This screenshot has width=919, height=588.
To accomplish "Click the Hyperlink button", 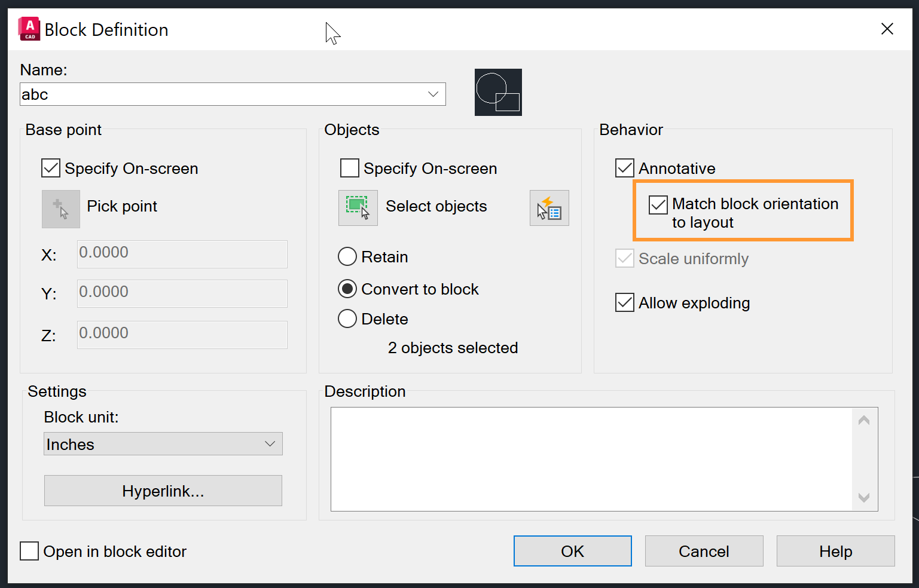I will [163, 491].
